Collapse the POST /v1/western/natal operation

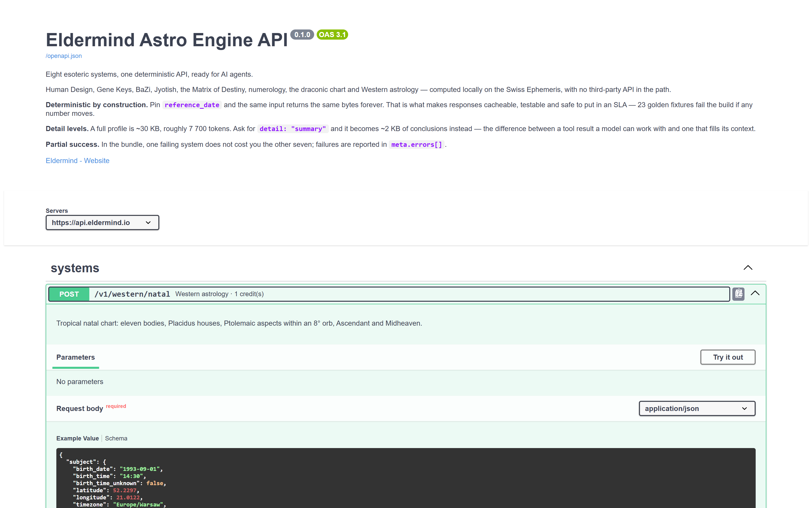(x=755, y=293)
